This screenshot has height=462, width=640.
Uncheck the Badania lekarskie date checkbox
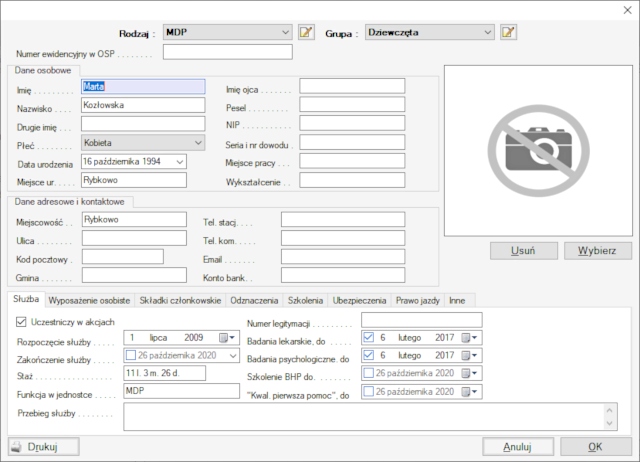[x=369, y=338]
